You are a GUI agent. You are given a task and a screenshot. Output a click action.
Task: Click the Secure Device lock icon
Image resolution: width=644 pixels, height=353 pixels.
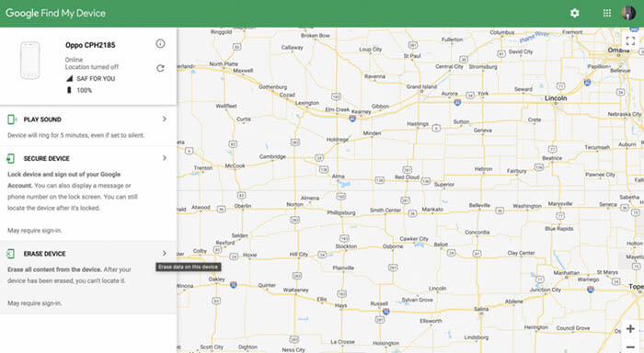(11, 158)
